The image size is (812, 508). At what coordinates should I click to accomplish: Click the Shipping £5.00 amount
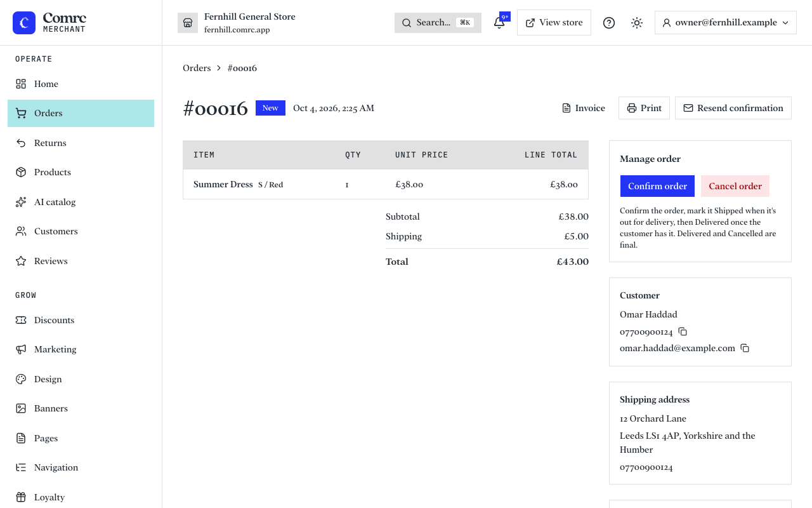click(577, 236)
